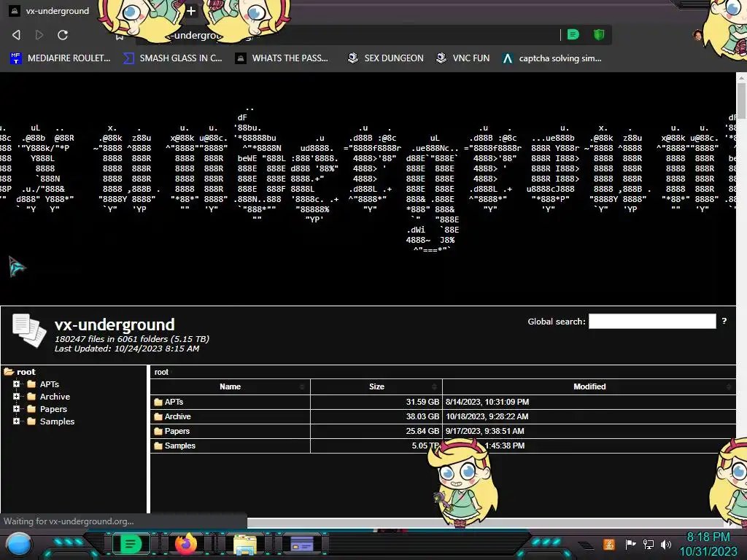The width and height of the screenshot is (747, 560).
Task: Expand the Samples tree node
Action: tap(16, 421)
